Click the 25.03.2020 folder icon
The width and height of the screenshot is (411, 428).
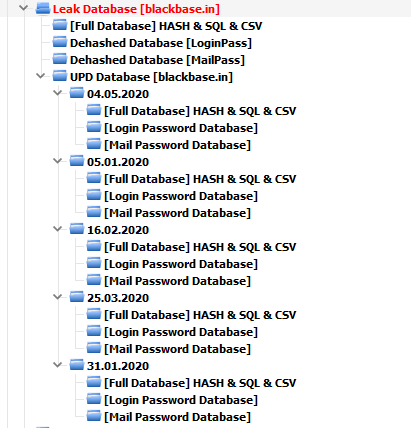(x=77, y=297)
